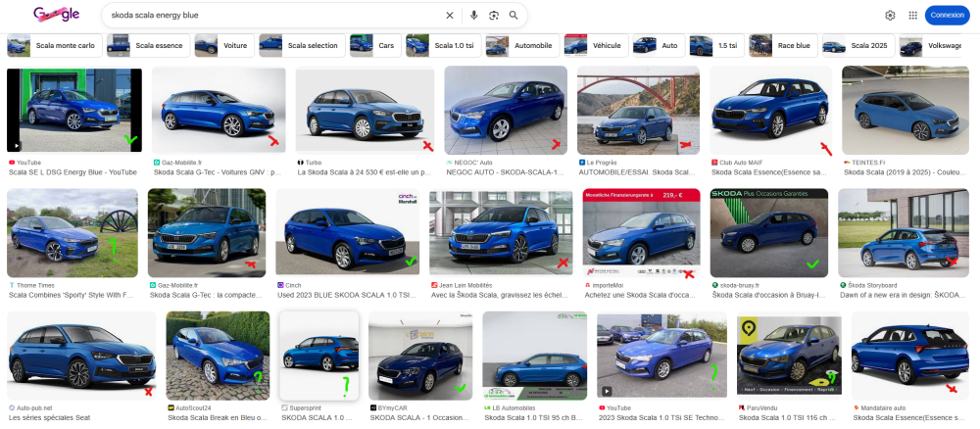Click into the search field with skoda scala energy blue
Image resolution: width=980 pixels, height=429 pixels.
tap(275, 15)
